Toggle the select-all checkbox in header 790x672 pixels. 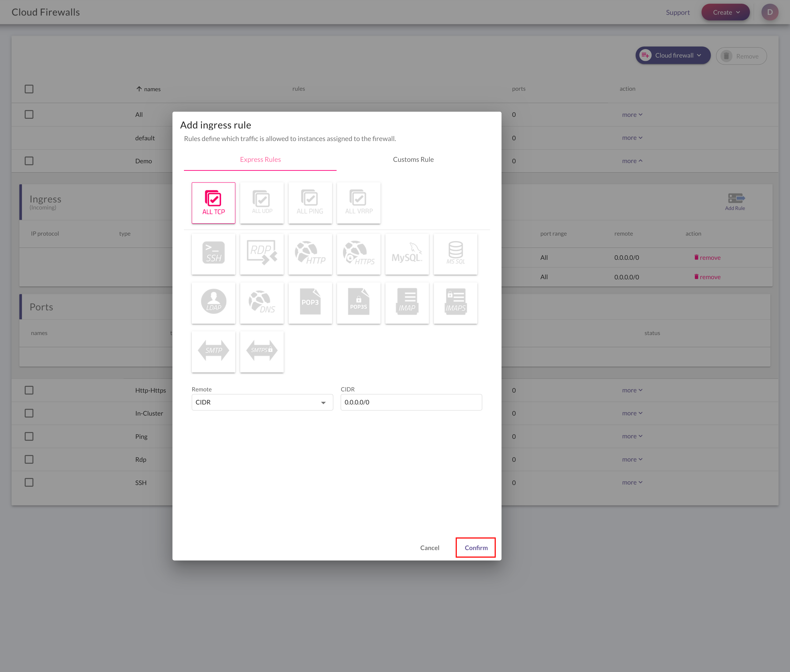29,89
